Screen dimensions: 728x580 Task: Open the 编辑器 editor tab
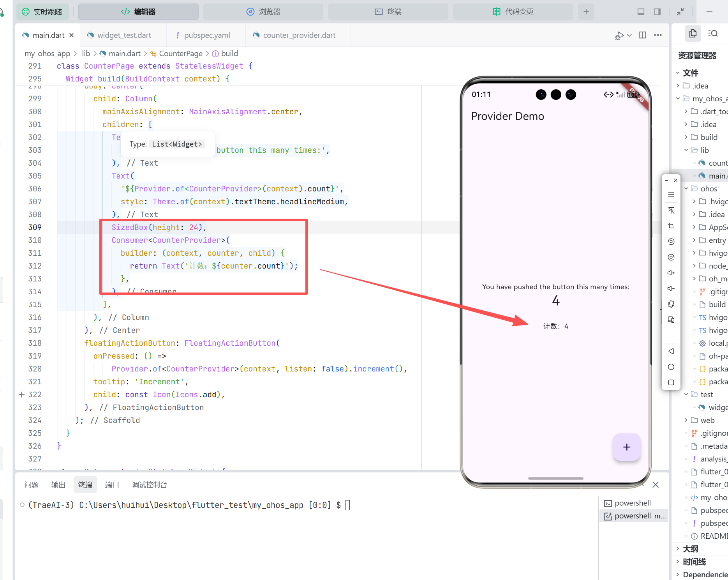(x=138, y=12)
